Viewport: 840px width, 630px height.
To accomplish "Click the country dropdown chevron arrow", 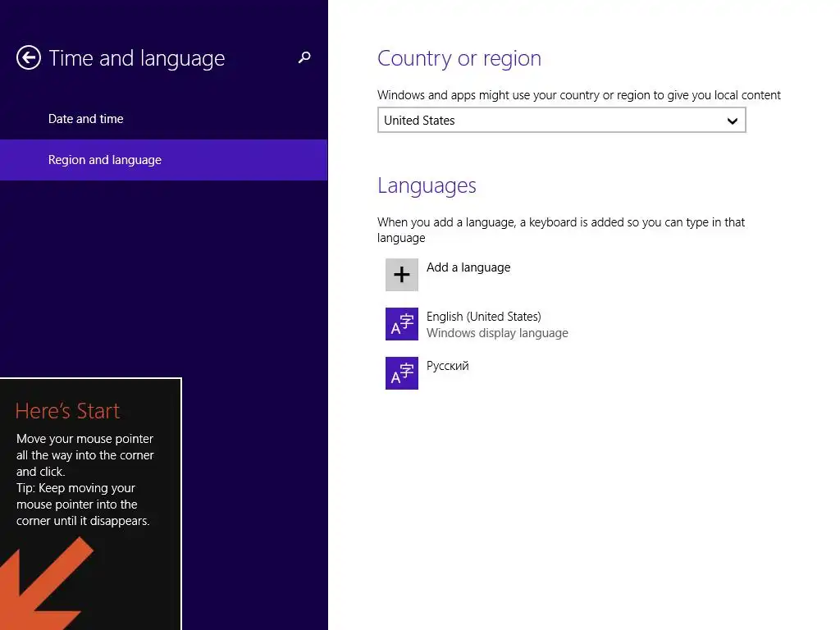I will [733, 121].
